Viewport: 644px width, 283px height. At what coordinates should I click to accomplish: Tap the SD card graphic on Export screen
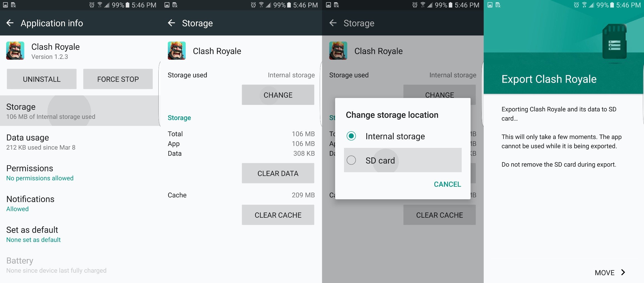pos(614,42)
